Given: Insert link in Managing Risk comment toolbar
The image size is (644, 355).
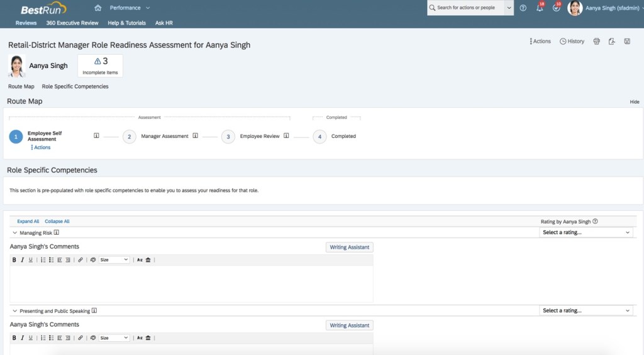Looking at the screenshot, I should click(x=80, y=260).
